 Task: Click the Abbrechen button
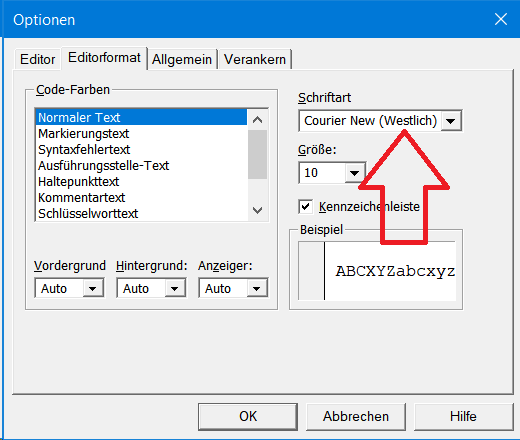tap(356, 417)
